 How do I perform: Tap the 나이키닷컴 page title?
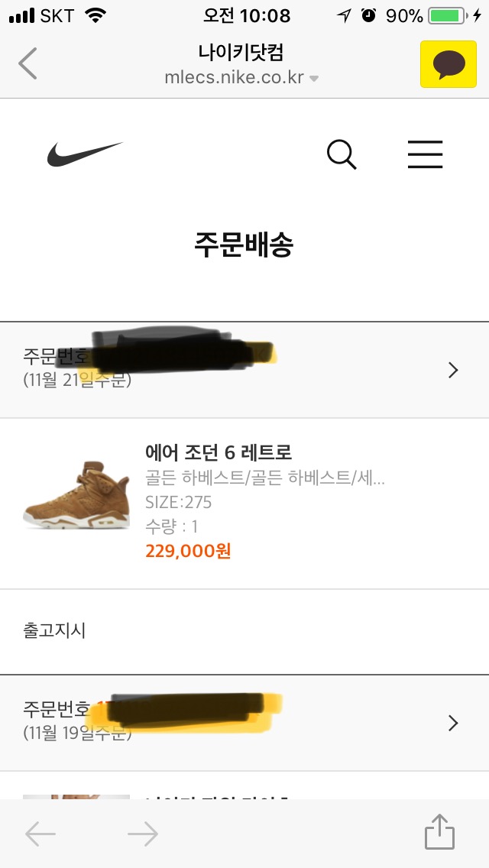point(241,53)
